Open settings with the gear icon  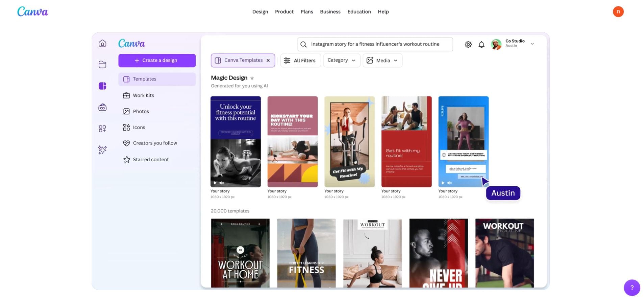pyautogui.click(x=468, y=44)
